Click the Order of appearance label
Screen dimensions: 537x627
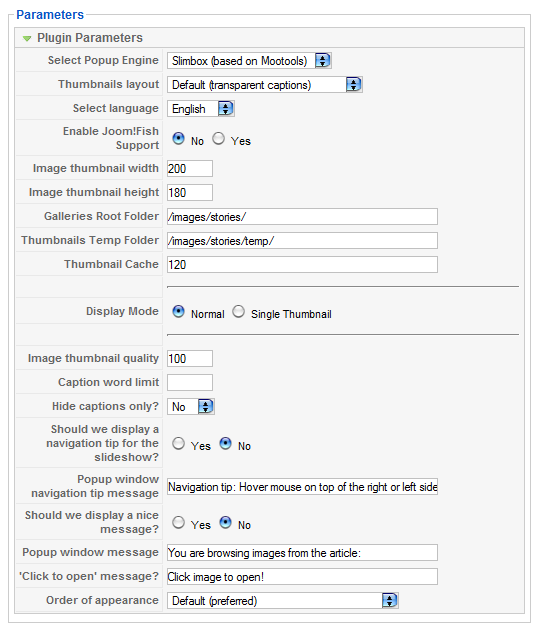pyautogui.click(x=102, y=600)
